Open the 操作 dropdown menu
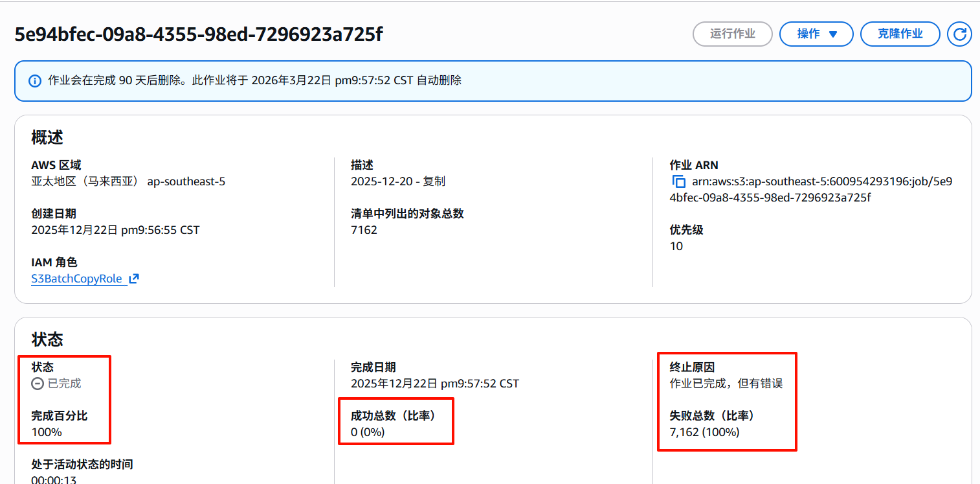The width and height of the screenshot is (980, 484). tap(816, 34)
